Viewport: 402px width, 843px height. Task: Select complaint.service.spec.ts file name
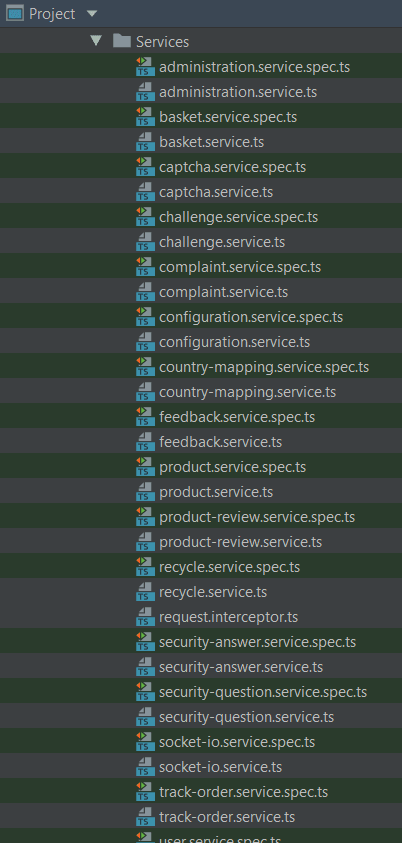click(240, 267)
